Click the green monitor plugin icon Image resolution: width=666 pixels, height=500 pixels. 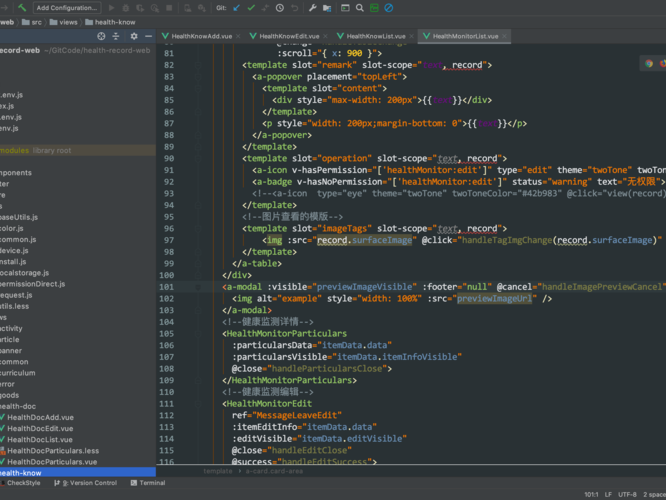[x=374, y=8]
